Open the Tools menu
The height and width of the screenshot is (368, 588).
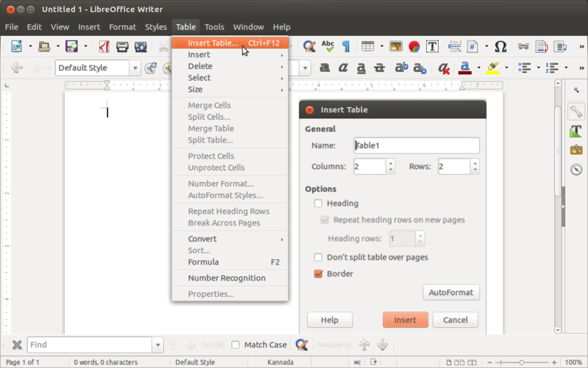point(214,27)
